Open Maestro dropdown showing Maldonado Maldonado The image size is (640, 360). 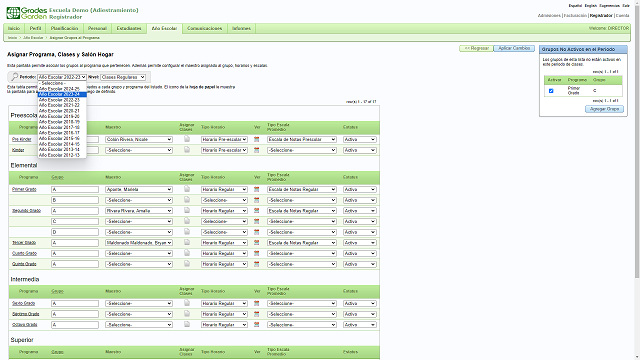point(139,243)
